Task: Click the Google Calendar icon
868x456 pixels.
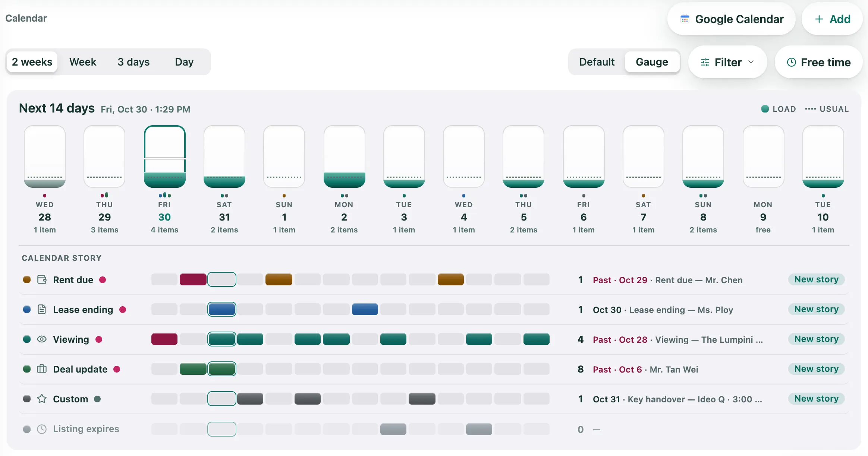Action: [685, 19]
